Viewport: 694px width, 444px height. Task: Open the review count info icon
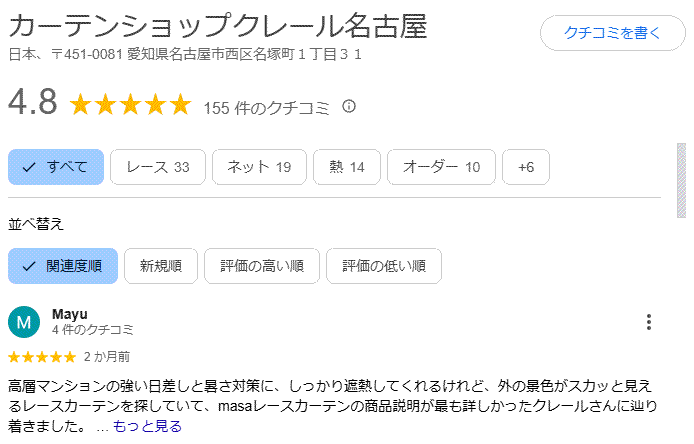click(x=349, y=107)
